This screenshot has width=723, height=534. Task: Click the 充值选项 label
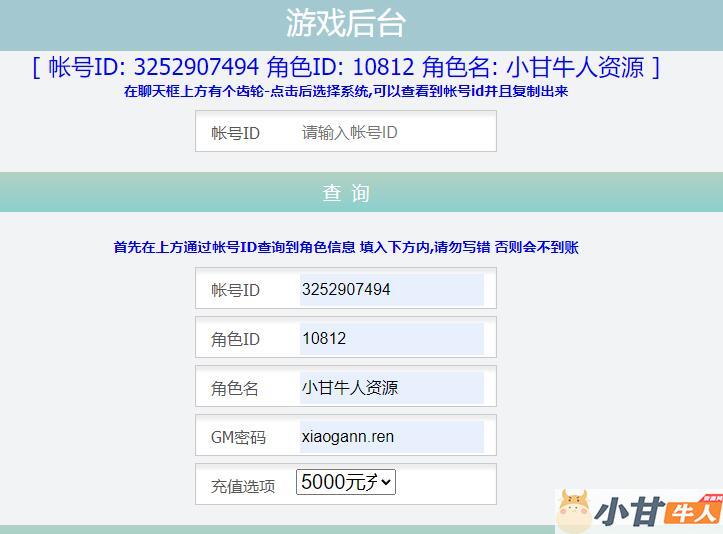point(243,486)
